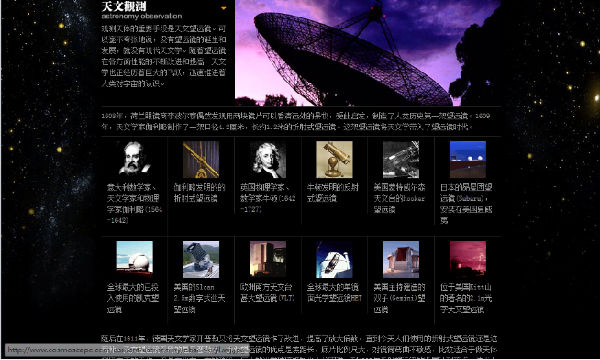Click the paragraph beginning with 1608年
The height and width of the screenshot is (360, 600).
[296, 121]
